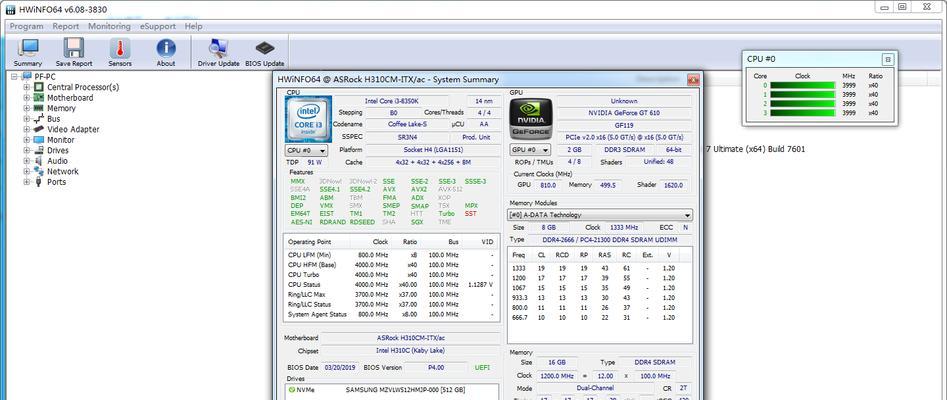947x400 pixels.
Task: Click the Bus tree icon
Action: 39,118
